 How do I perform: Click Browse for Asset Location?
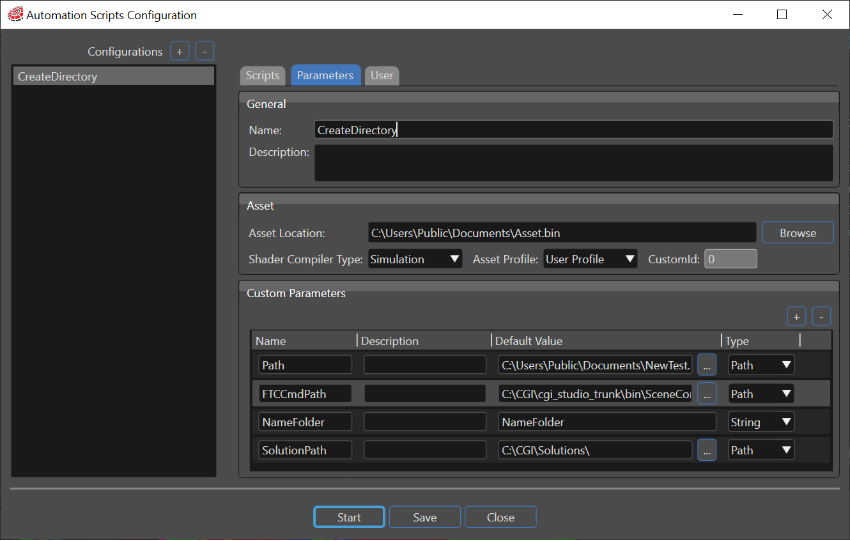tap(797, 233)
